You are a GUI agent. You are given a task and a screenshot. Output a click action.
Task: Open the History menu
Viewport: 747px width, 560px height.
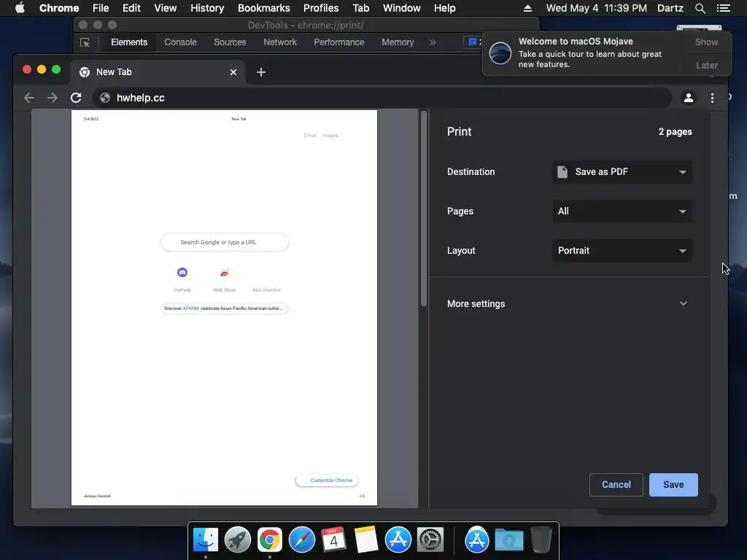click(x=207, y=8)
